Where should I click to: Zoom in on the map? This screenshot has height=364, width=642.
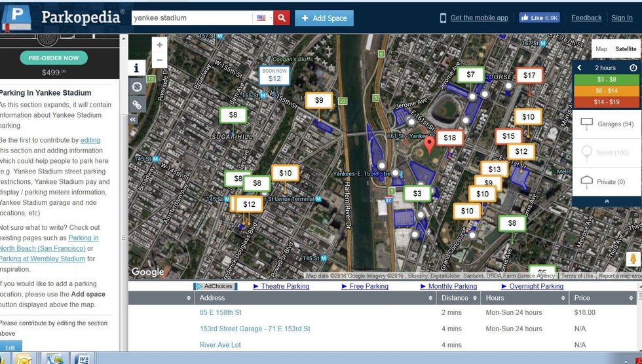tap(159, 45)
